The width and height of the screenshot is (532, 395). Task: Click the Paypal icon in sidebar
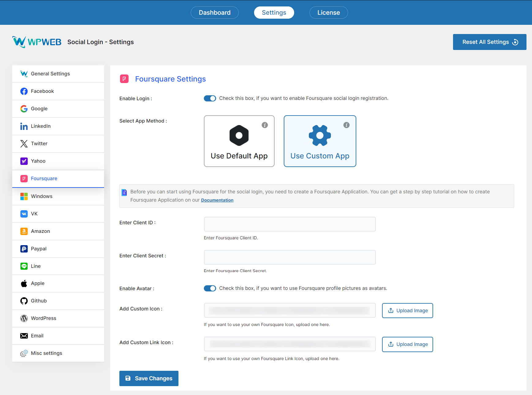coord(24,249)
